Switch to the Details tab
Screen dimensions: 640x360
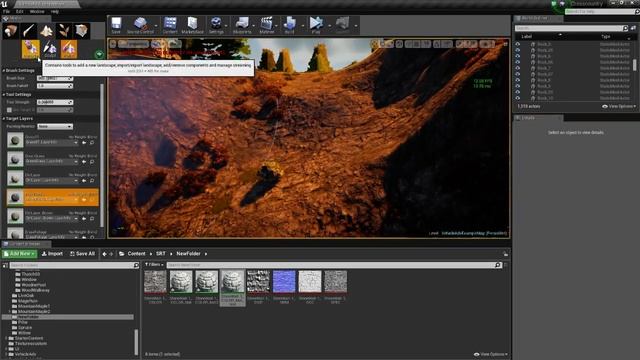click(x=538, y=118)
